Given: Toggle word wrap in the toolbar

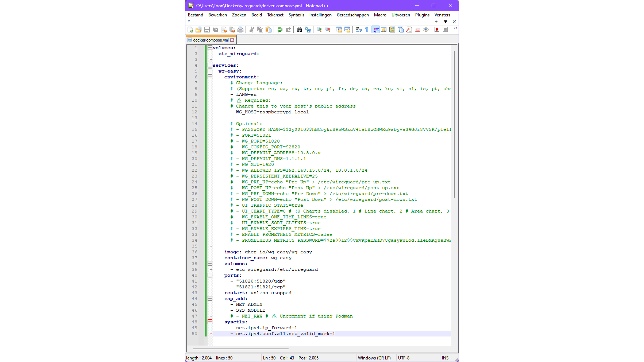Looking at the screenshot, I should (x=358, y=30).
